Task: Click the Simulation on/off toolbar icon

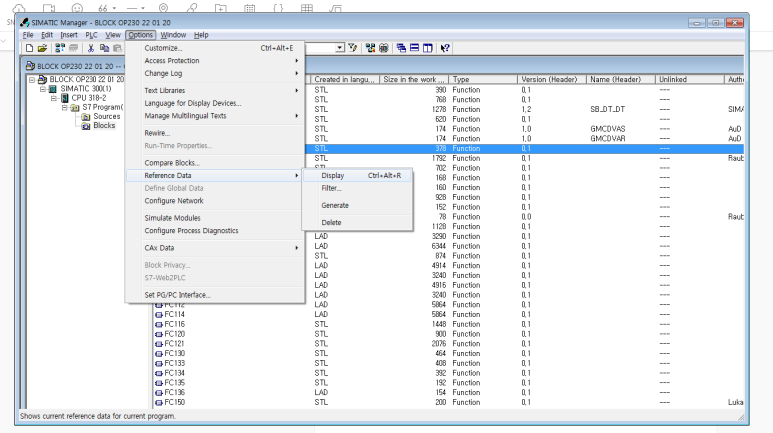Action: [x=384, y=48]
